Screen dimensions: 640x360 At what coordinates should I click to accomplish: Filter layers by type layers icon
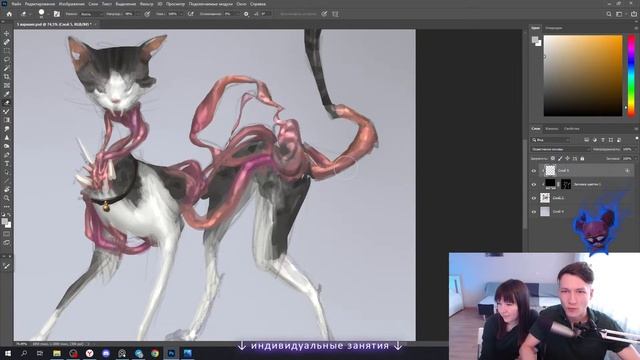[603, 140]
